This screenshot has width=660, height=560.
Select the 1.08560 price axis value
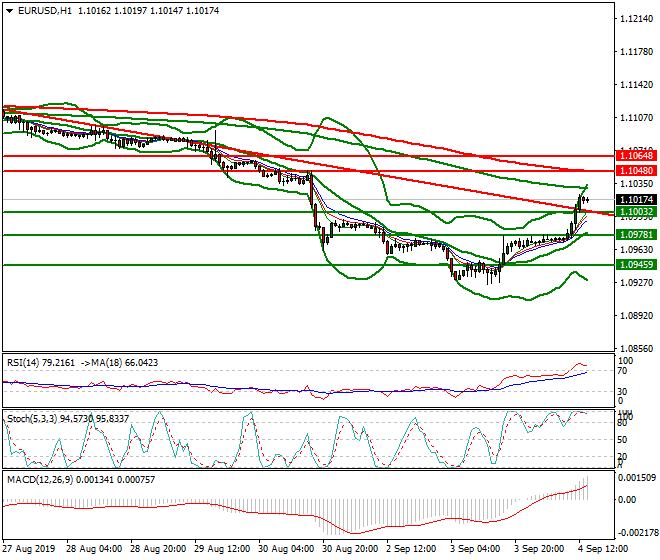point(637,349)
